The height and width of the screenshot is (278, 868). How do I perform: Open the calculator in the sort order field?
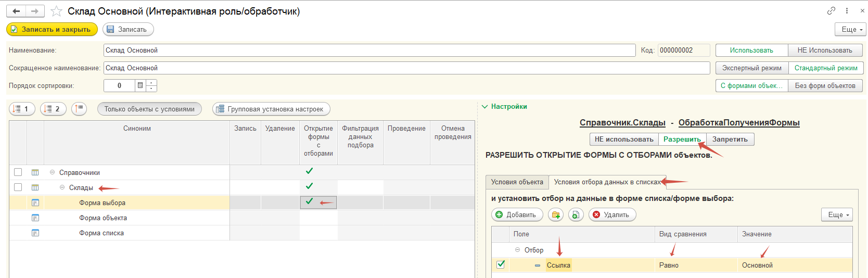[140, 85]
